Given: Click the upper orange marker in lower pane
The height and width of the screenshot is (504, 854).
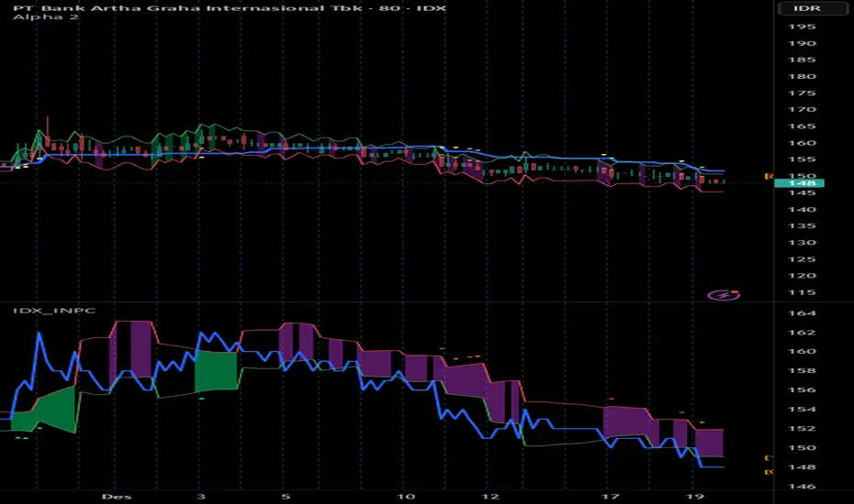Looking at the screenshot, I should click(x=769, y=457).
